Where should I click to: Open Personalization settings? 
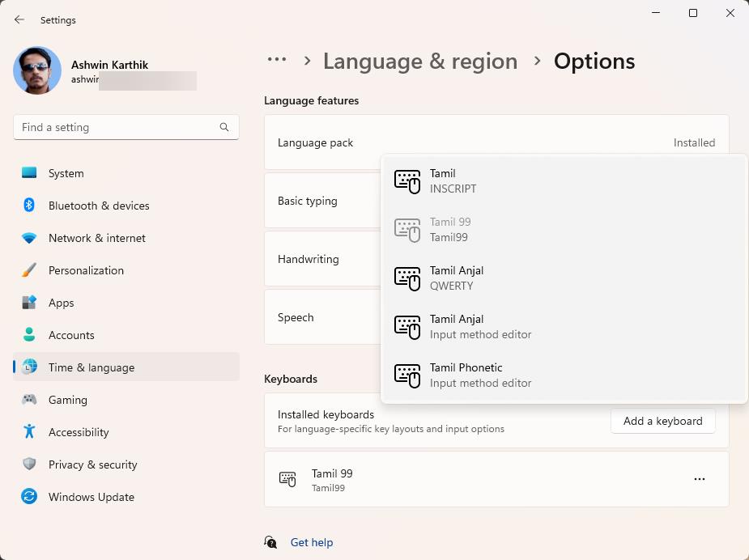[x=126, y=270]
